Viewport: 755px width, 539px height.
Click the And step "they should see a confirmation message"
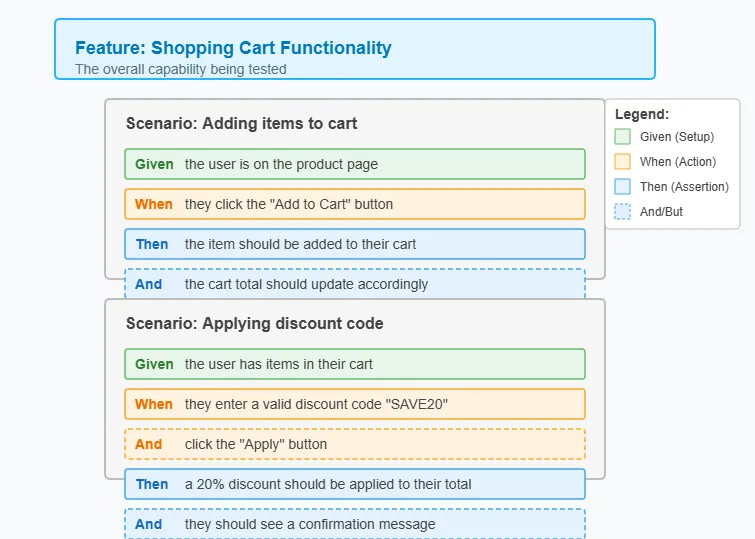tap(355, 524)
